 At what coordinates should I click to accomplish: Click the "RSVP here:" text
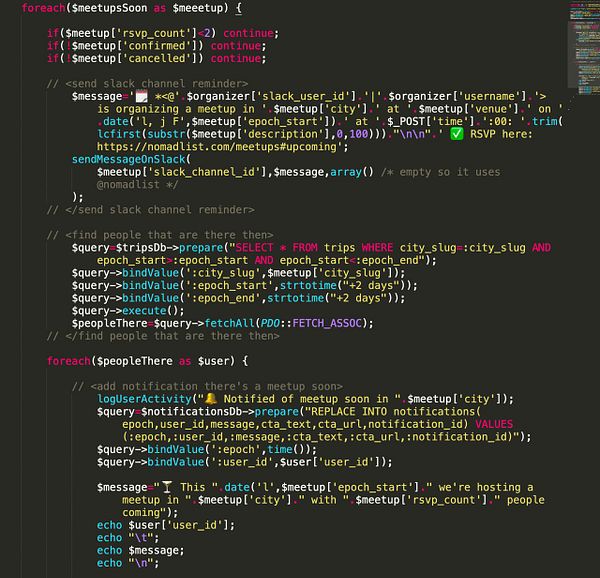pyautogui.click(x=501, y=134)
